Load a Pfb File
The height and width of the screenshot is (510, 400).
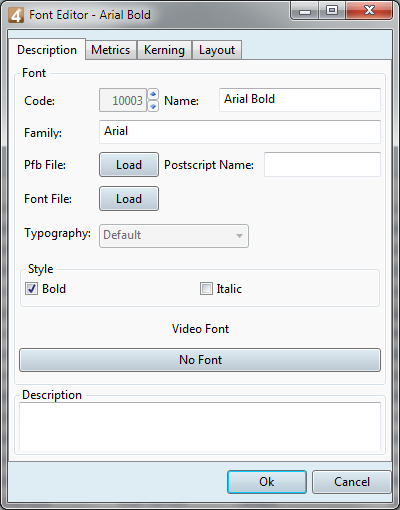coord(129,165)
